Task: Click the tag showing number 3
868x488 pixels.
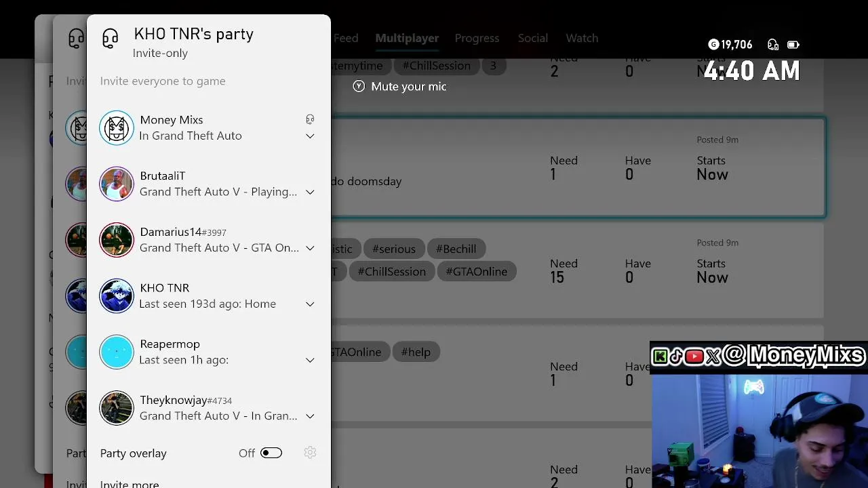Action: click(x=493, y=65)
